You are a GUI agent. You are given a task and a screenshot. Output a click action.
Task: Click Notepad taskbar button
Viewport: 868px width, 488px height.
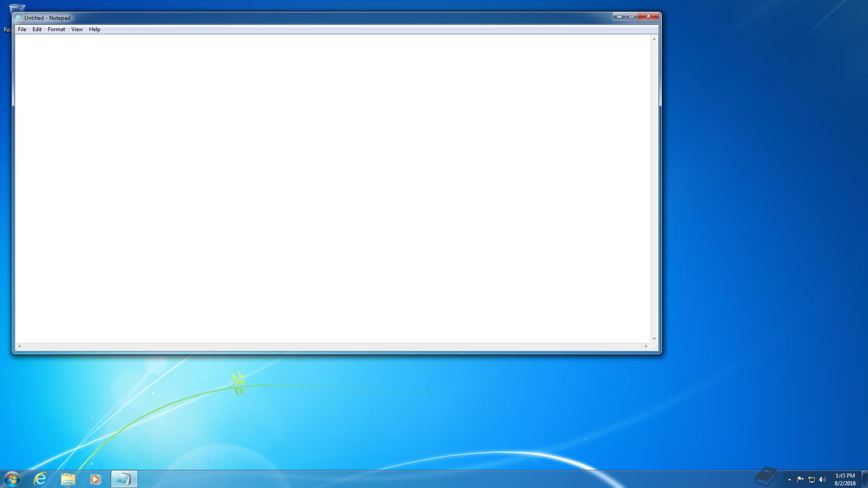(124, 479)
